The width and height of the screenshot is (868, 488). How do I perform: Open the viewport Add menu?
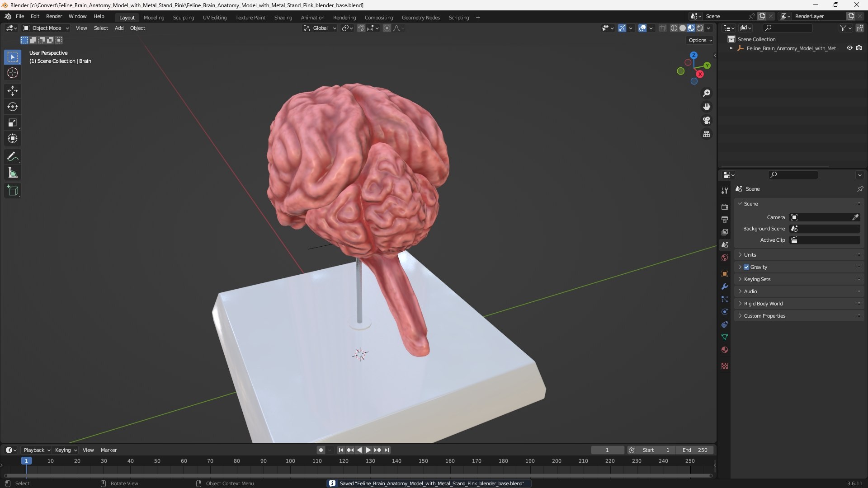coord(119,28)
